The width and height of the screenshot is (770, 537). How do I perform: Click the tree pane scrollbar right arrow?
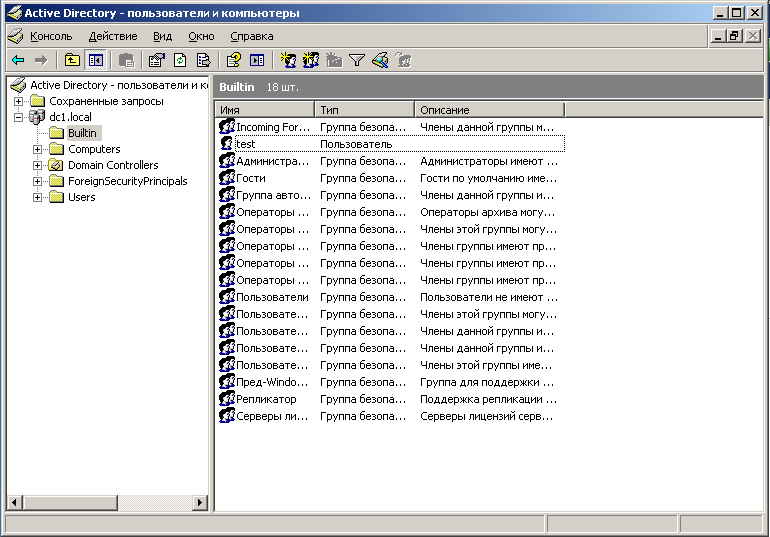pos(199,502)
